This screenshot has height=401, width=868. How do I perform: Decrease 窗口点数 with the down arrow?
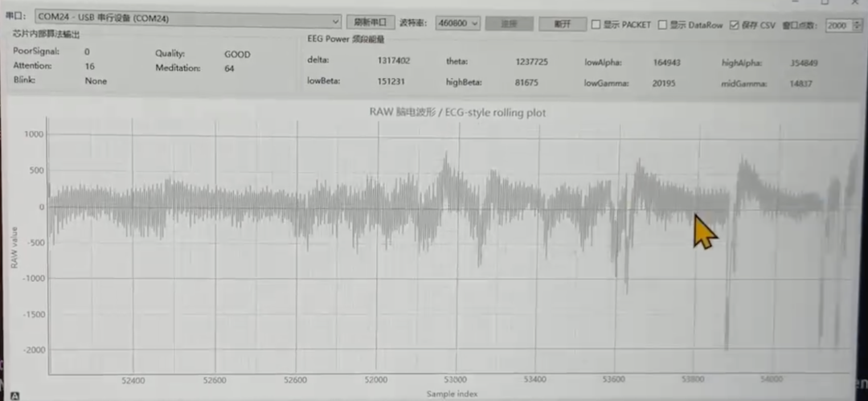click(x=858, y=27)
